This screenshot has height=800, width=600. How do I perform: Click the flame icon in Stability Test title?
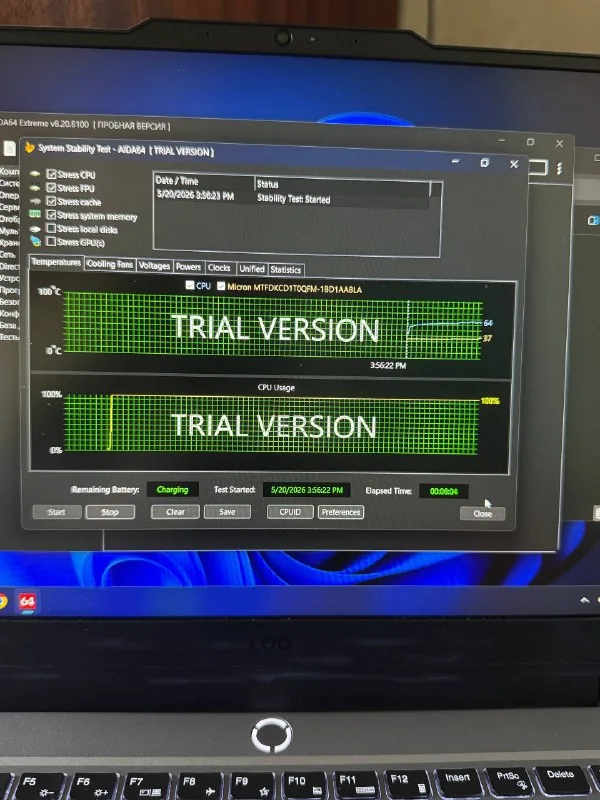(x=30, y=147)
